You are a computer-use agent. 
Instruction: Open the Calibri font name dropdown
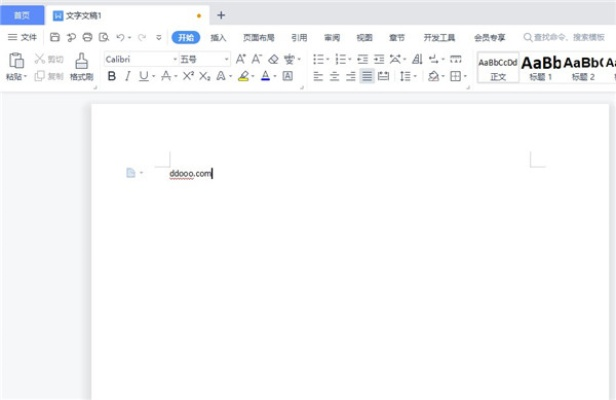139,59
